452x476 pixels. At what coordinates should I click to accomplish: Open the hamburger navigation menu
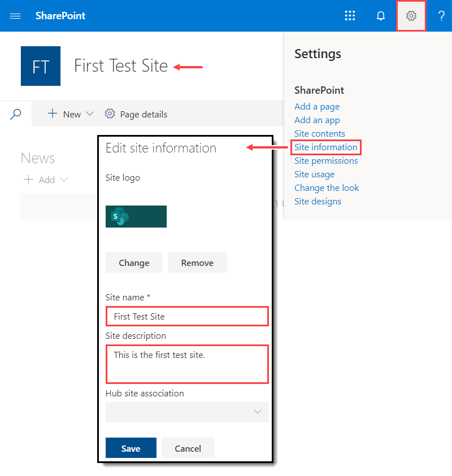tap(15, 16)
